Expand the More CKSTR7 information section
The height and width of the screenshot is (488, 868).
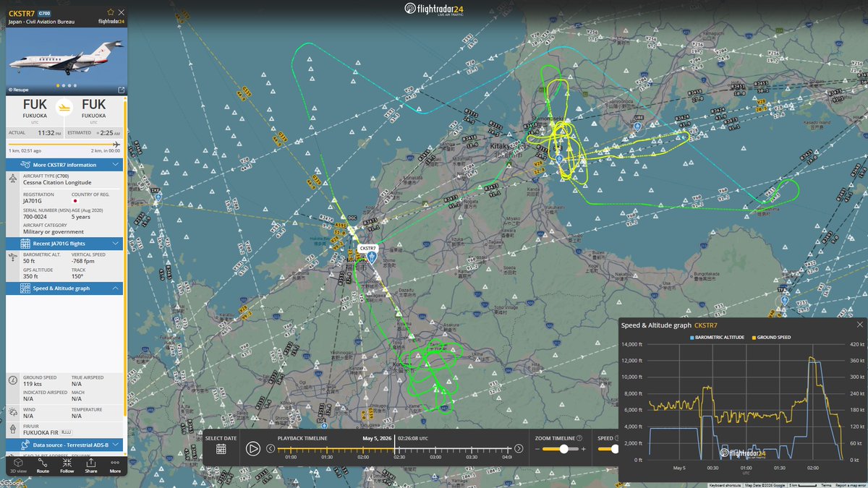(x=64, y=165)
